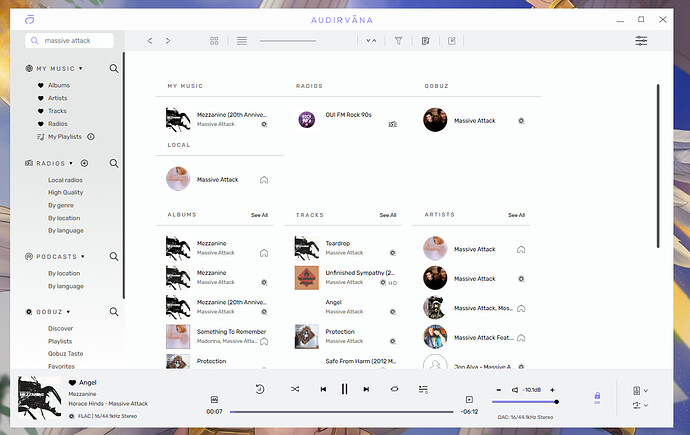Image resolution: width=690 pixels, height=435 pixels.
Task: Mute audio with speaker icon
Action: (x=515, y=390)
